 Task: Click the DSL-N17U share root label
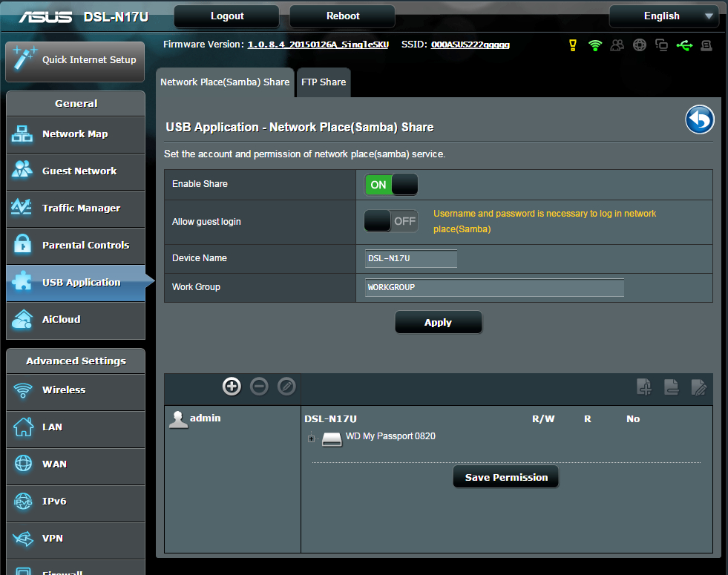coord(330,419)
